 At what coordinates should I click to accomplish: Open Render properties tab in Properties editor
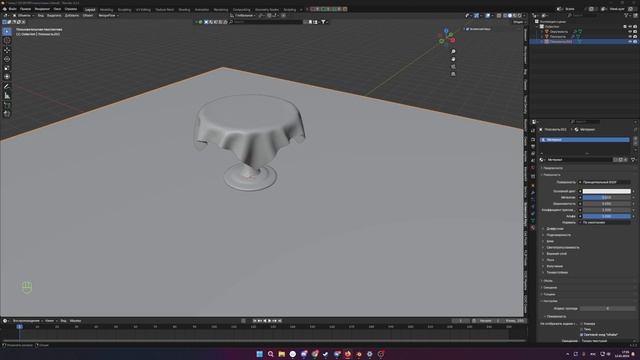[x=533, y=140]
